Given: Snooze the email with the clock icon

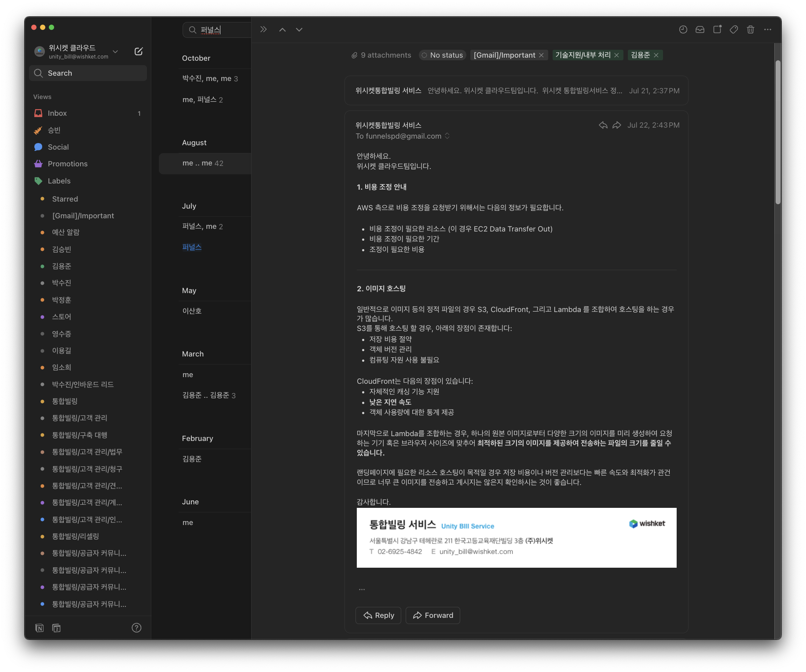Looking at the screenshot, I should point(683,29).
